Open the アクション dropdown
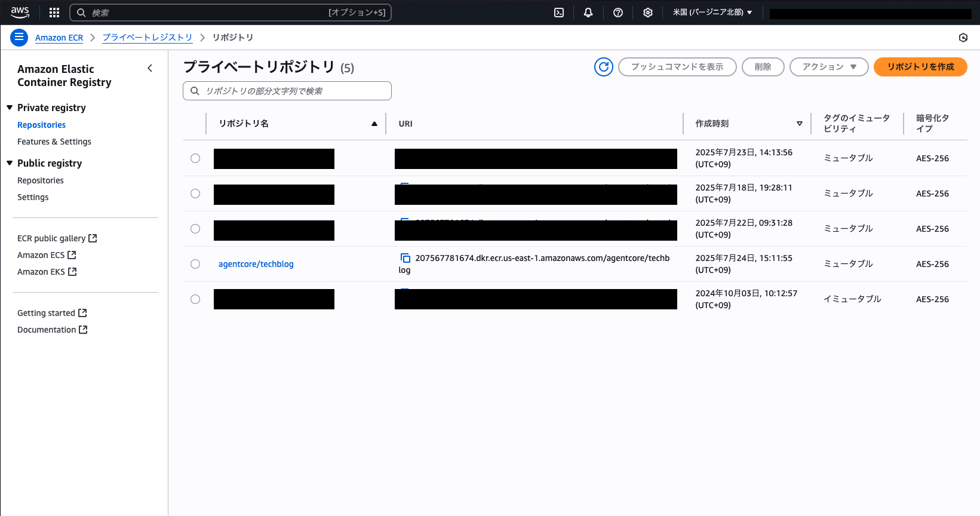The width and height of the screenshot is (980, 516). (x=829, y=67)
